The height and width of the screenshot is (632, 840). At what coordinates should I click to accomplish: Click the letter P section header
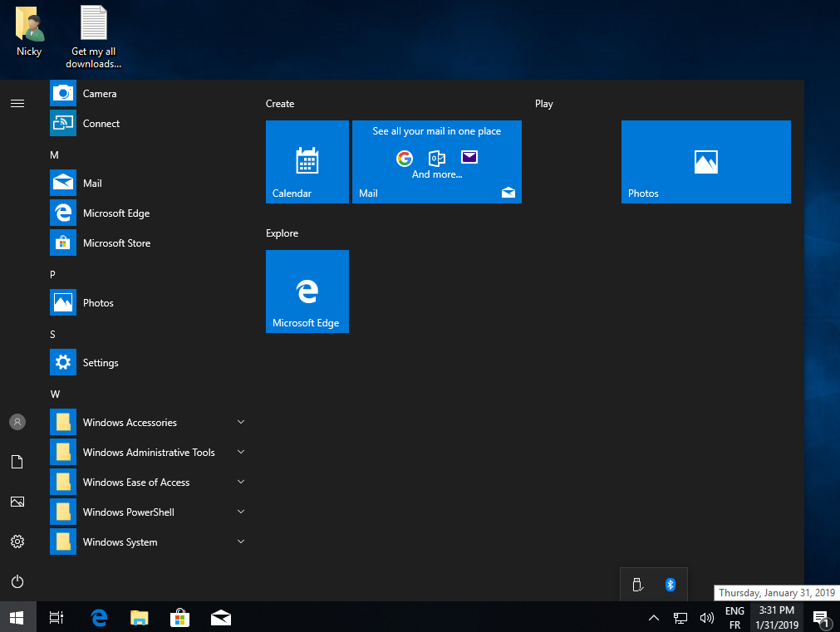point(52,275)
